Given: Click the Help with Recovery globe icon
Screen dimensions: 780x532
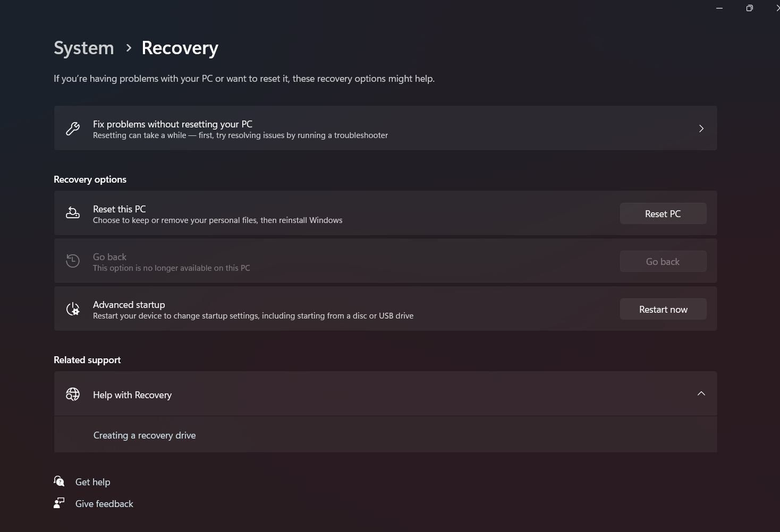Looking at the screenshot, I should (73, 394).
